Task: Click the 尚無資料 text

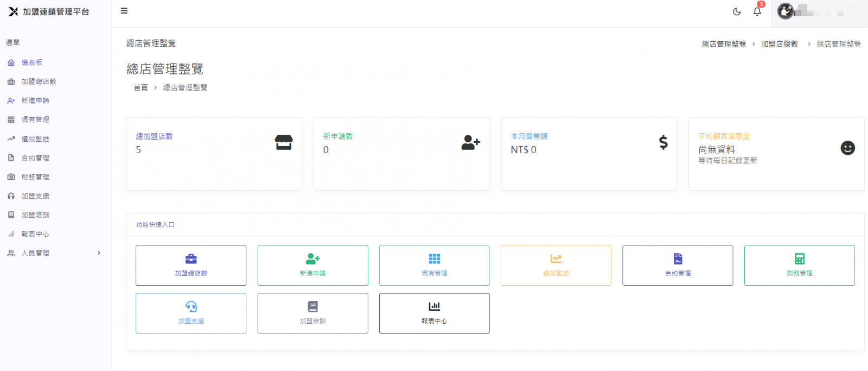Action: (x=717, y=149)
